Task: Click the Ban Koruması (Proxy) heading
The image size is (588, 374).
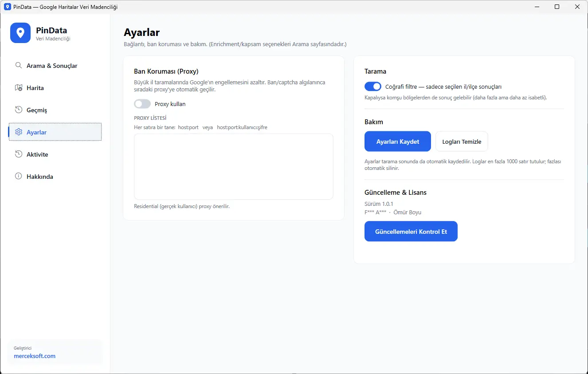Action: (166, 71)
